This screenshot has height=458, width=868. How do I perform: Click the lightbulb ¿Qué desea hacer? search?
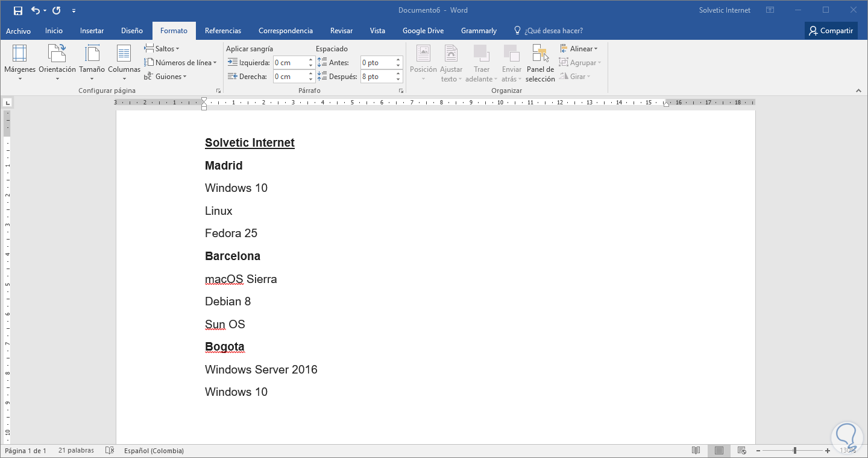tap(548, 31)
